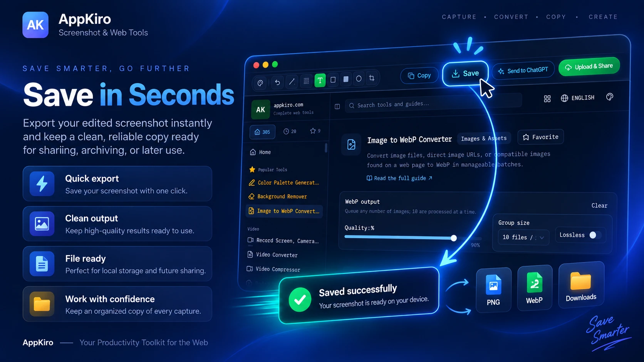This screenshot has width=644, height=362.
Task: Click the '90%' quality value
Action: click(x=475, y=245)
